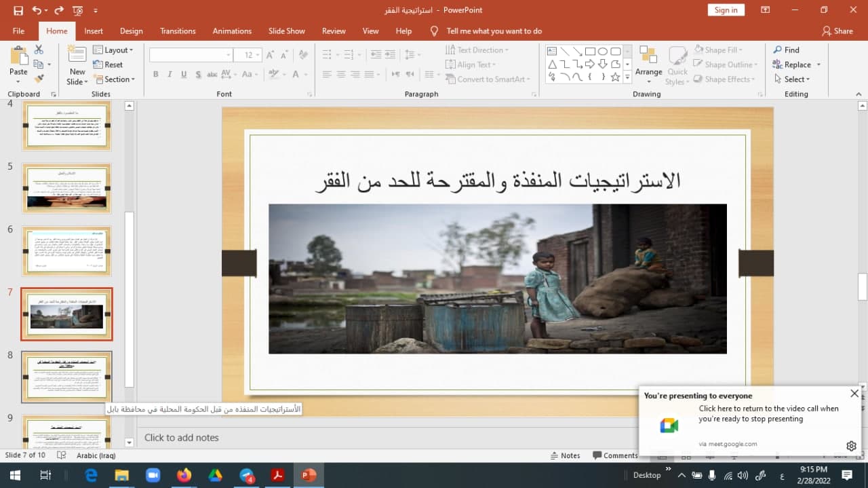The image size is (868, 488).
Task: Expand the Select dropdown in Editing
Action: tap(792, 79)
